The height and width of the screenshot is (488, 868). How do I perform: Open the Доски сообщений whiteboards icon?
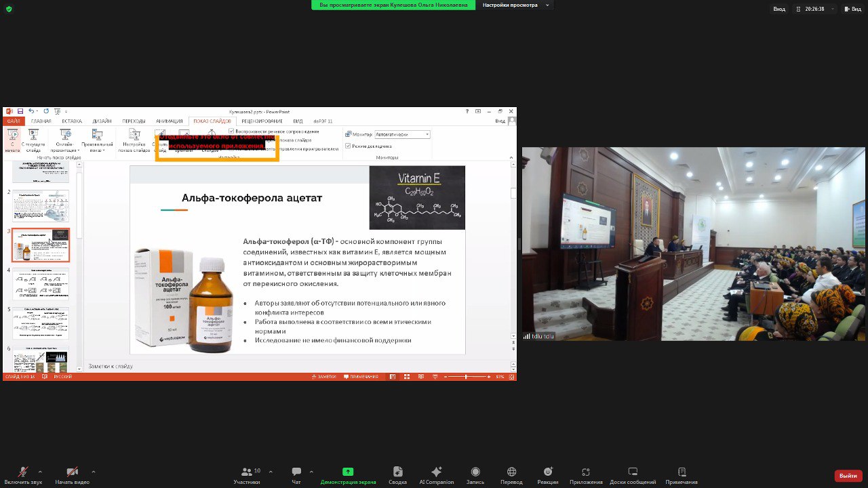(x=633, y=472)
